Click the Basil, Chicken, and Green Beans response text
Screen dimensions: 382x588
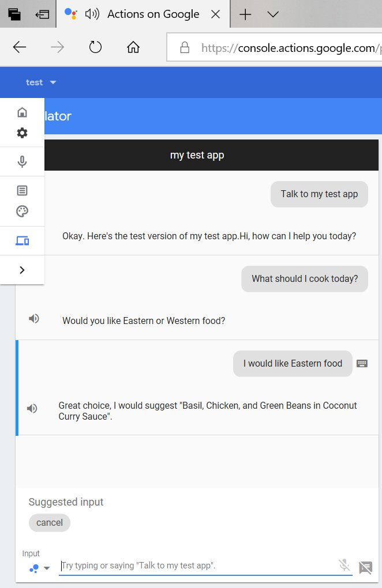[x=208, y=411]
